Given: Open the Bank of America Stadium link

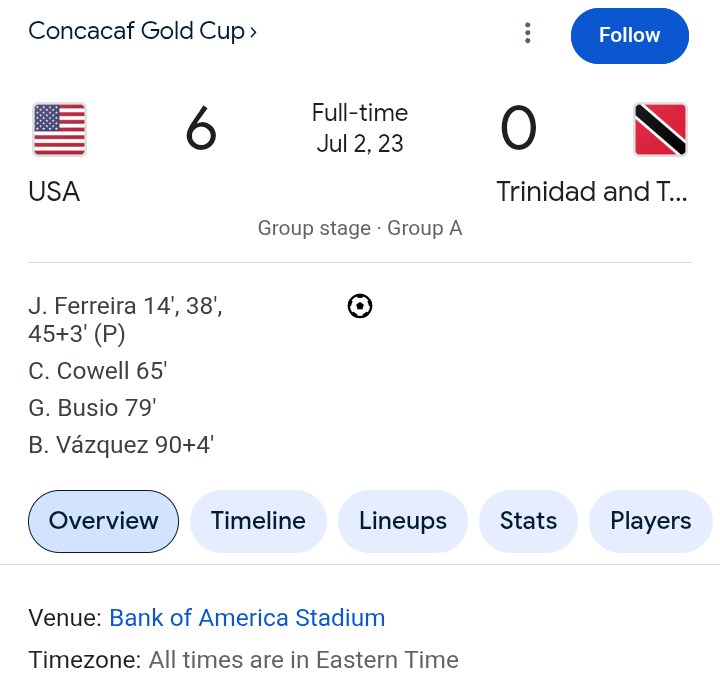Looking at the screenshot, I should 247,618.
